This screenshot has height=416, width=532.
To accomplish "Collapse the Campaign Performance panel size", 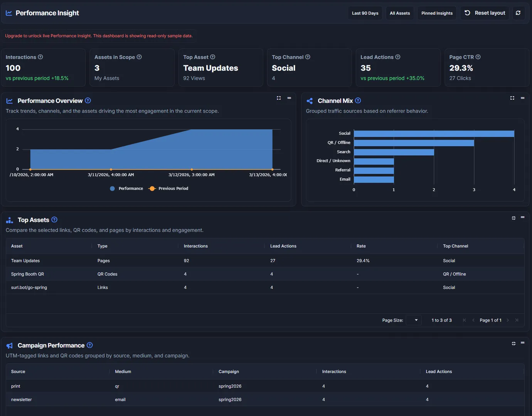I will (x=513, y=344).
